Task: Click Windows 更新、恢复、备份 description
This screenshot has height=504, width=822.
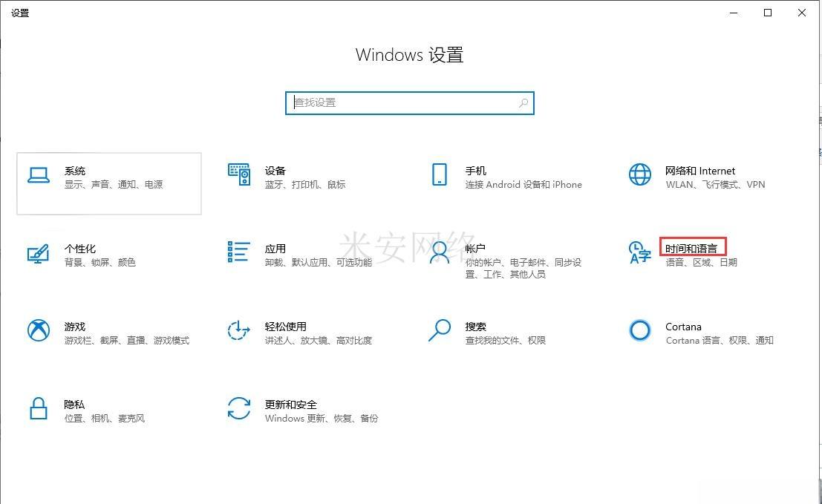Action: [x=322, y=418]
